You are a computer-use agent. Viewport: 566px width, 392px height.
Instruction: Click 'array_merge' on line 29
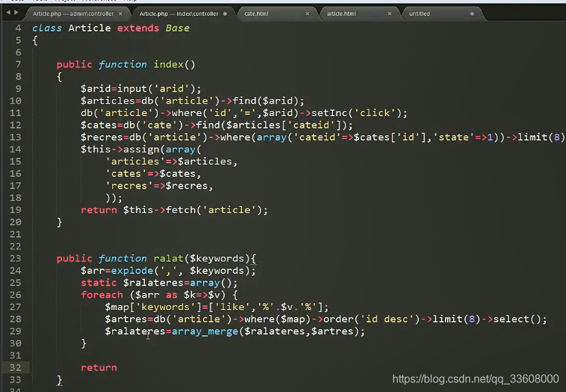(x=204, y=331)
